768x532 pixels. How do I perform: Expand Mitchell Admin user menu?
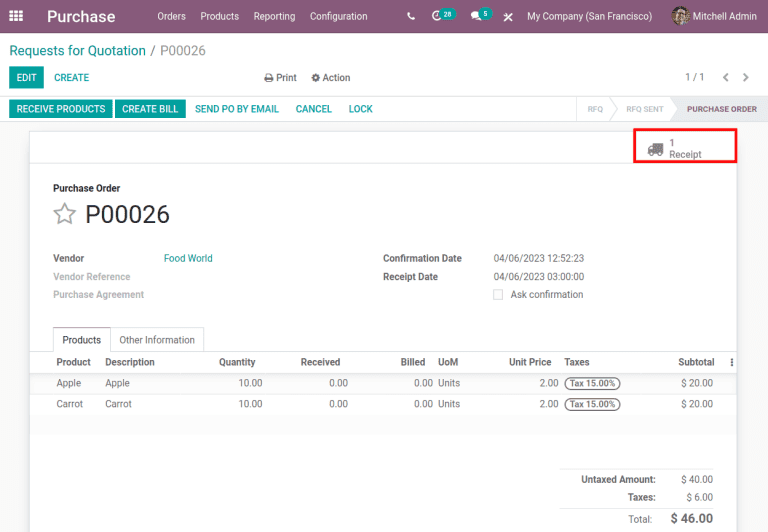(714, 17)
